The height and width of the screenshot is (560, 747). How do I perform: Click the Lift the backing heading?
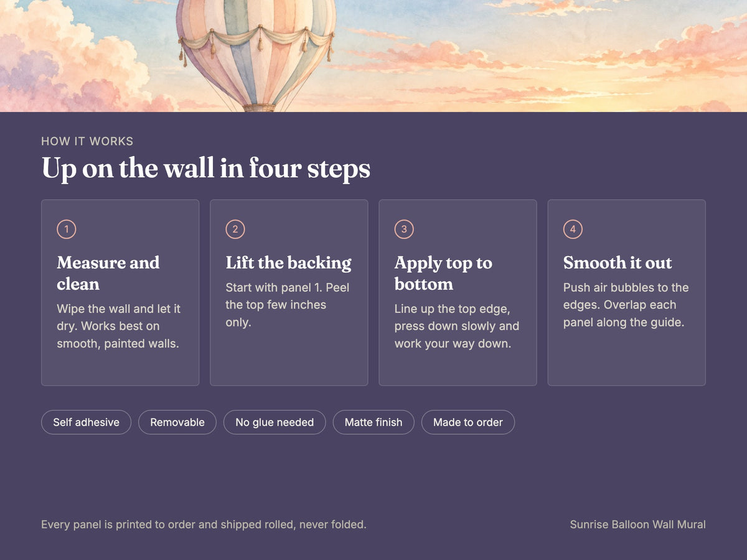tap(289, 263)
